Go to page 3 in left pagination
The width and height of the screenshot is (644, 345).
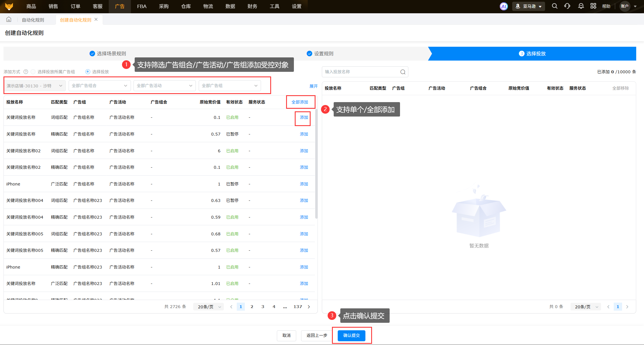[263, 307]
